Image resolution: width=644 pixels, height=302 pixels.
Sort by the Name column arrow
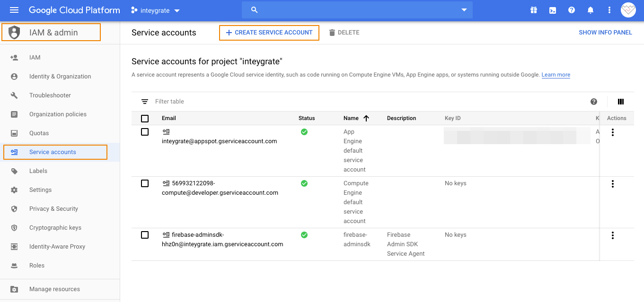pos(366,118)
